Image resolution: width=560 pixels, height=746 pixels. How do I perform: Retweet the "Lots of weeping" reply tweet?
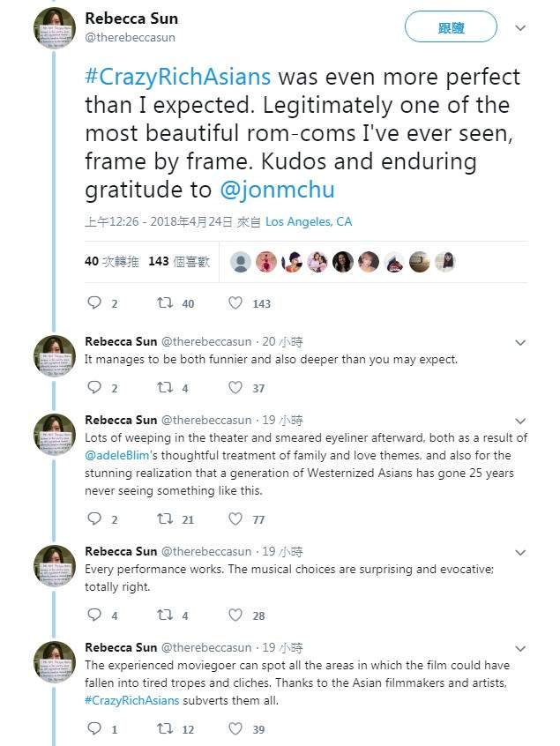click(x=164, y=519)
